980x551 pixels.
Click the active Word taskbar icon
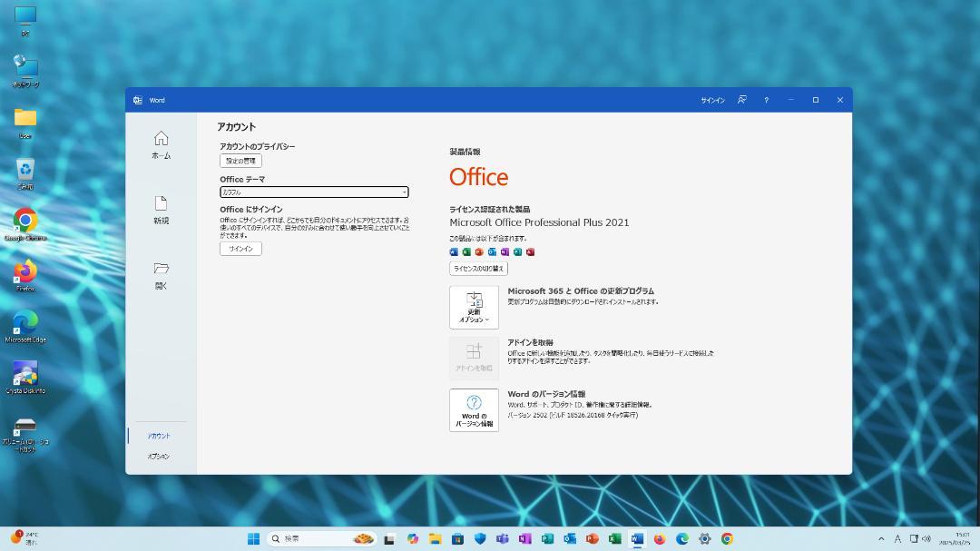637,538
